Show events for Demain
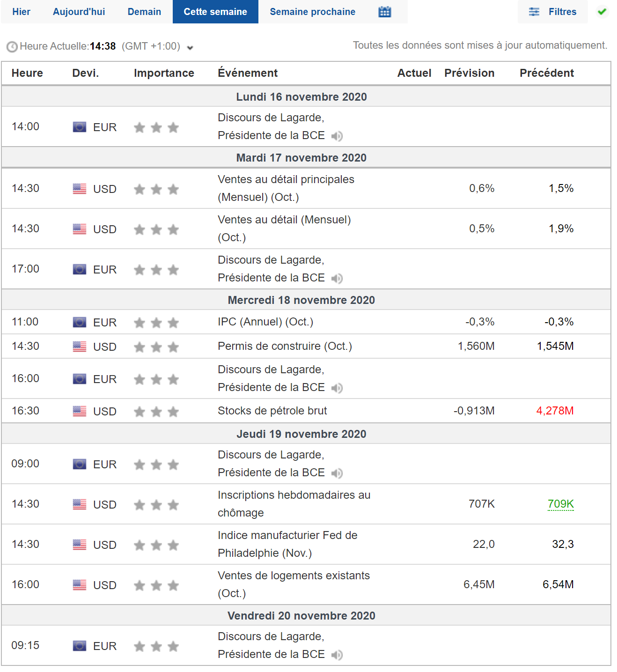Viewport: 617px width, 672px height. tap(144, 12)
